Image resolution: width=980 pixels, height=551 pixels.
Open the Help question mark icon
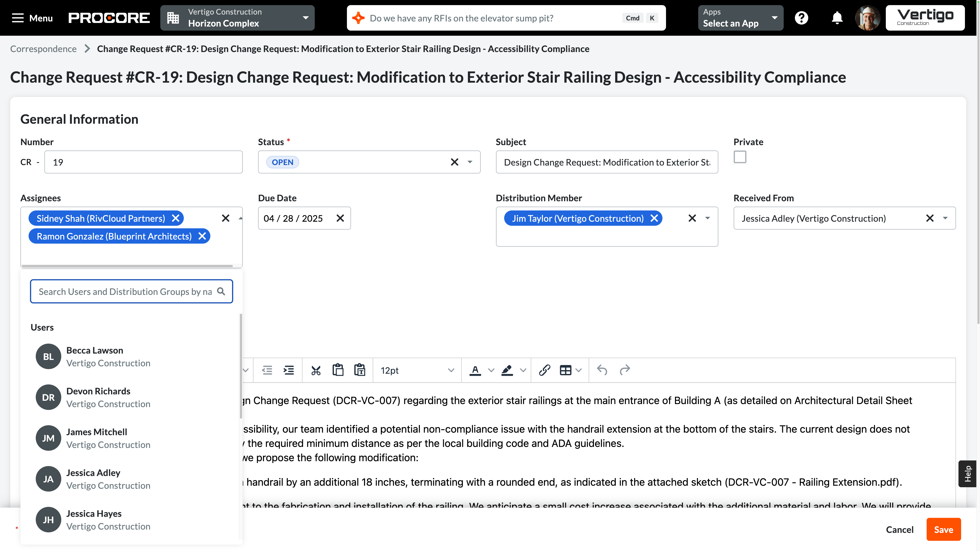point(802,18)
